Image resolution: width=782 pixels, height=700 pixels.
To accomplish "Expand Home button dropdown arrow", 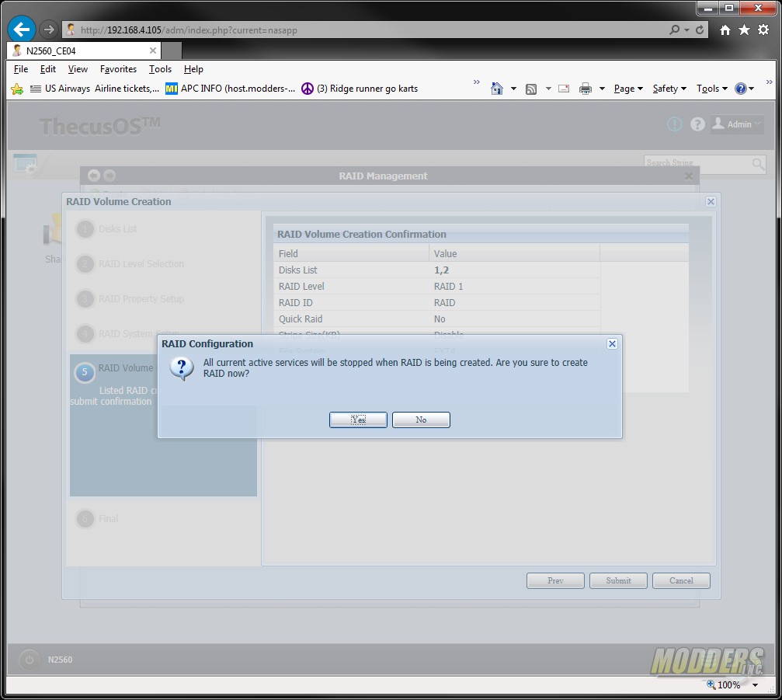I will click(513, 89).
